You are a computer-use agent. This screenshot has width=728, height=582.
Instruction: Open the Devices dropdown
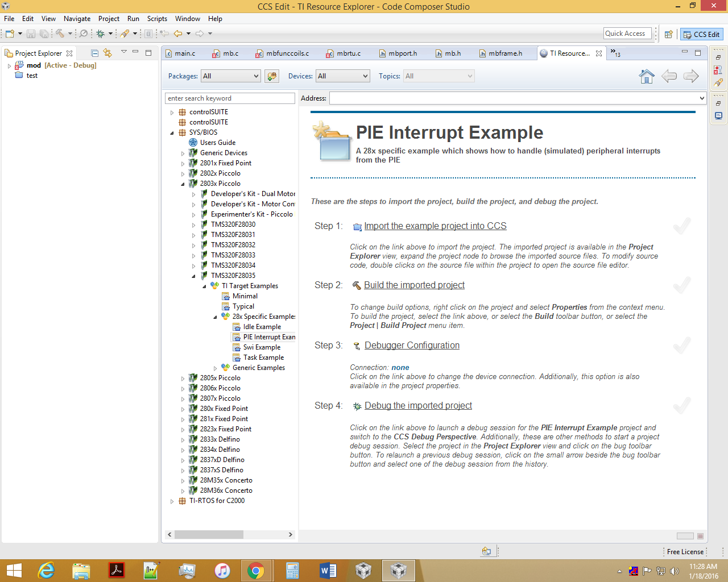point(343,76)
